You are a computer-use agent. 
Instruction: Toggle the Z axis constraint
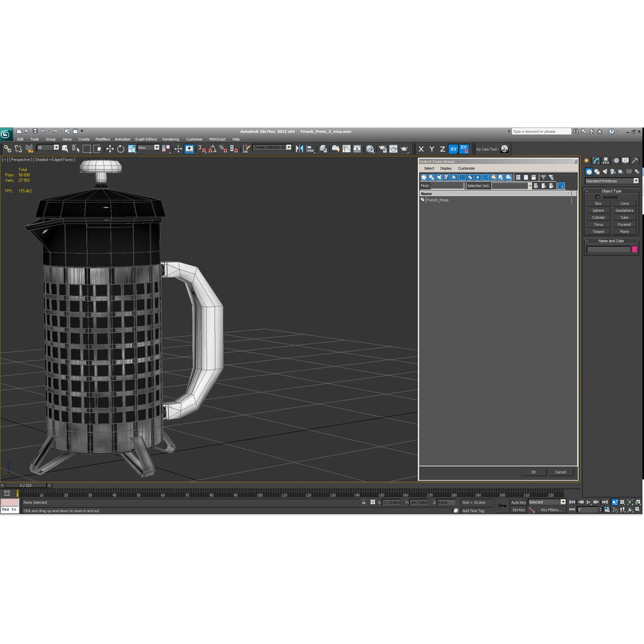pos(442,149)
